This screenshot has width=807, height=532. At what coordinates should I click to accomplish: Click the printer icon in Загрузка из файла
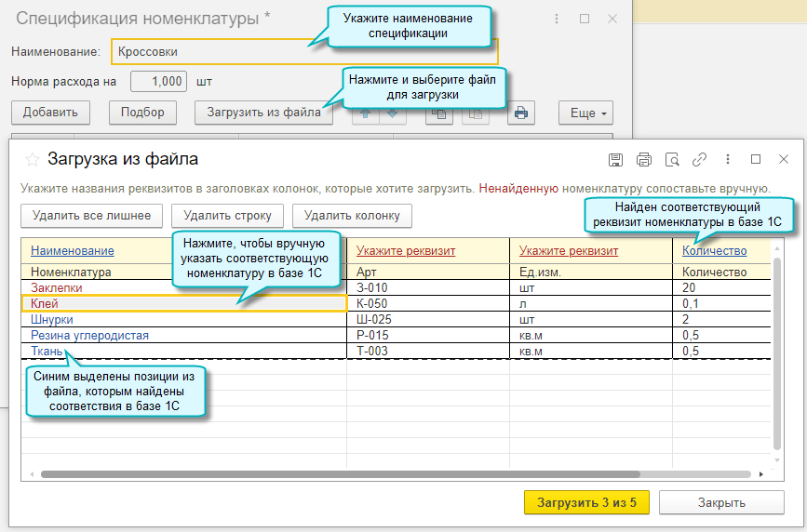pos(644,159)
